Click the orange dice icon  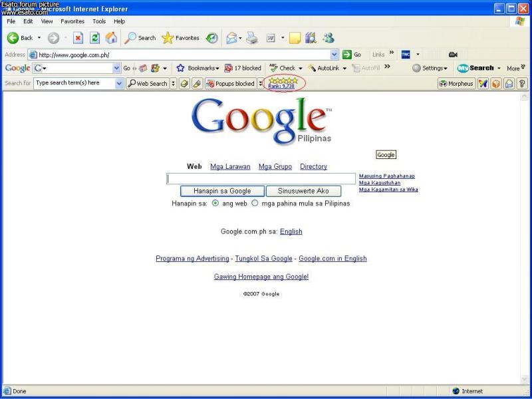click(496, 84)
